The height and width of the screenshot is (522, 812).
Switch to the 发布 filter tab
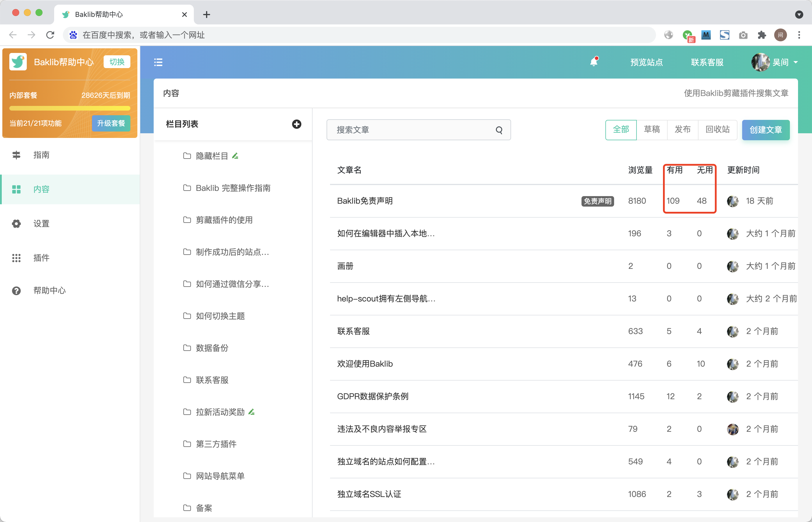[682, 130]
